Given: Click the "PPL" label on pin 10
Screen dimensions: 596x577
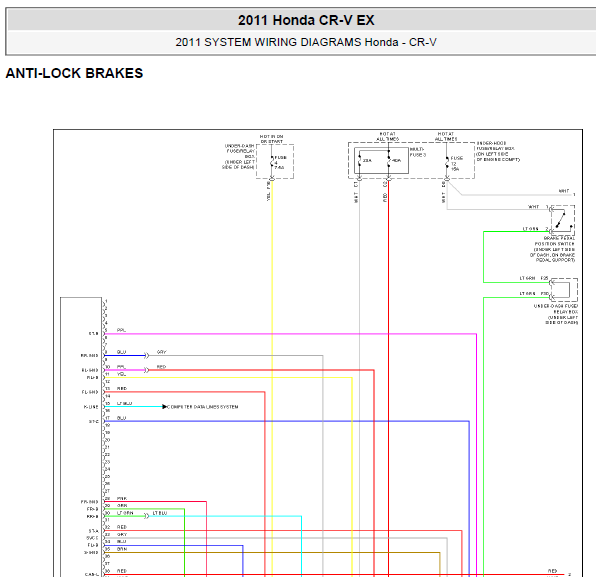Looking at the screenshot, I should point(121,367).
